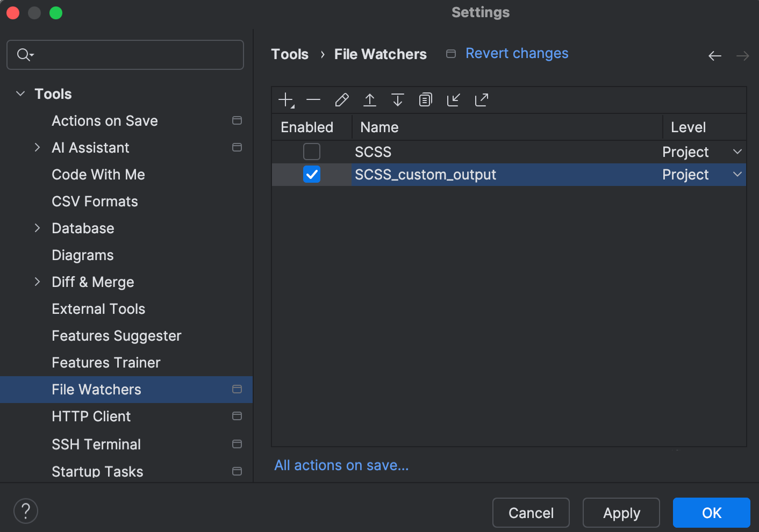Image resolution: width=759 pixels, height=532 pixels.
Task: Navigate back using the arrow icon
Action: click(715, 55)
